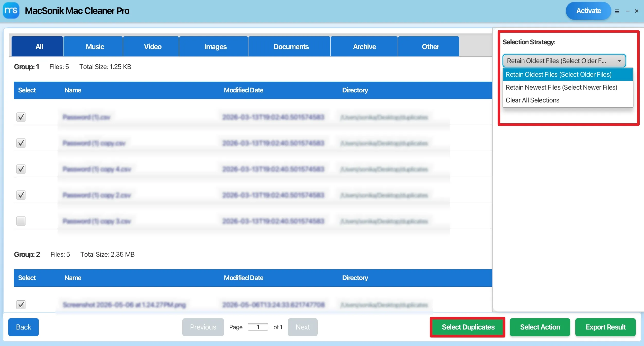Uncheck the Password (1).csv checkbox

coord(21,117)
